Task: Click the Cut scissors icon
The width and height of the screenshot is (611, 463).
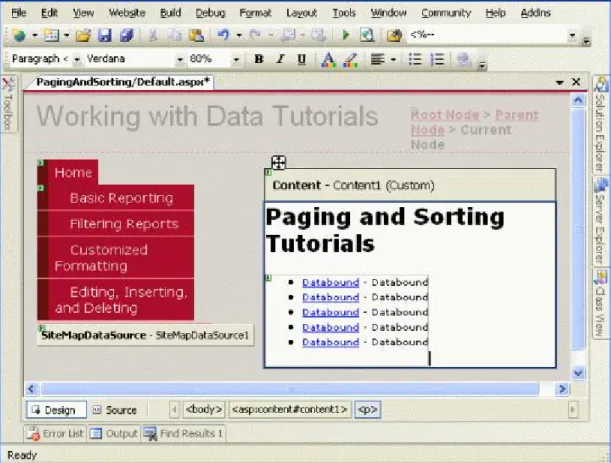Action: 152,35
